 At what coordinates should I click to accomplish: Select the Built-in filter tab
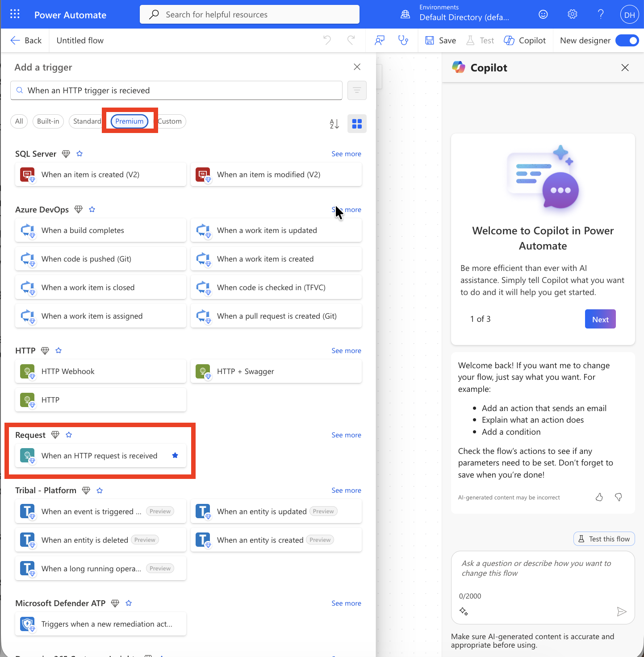pos(48,121)
